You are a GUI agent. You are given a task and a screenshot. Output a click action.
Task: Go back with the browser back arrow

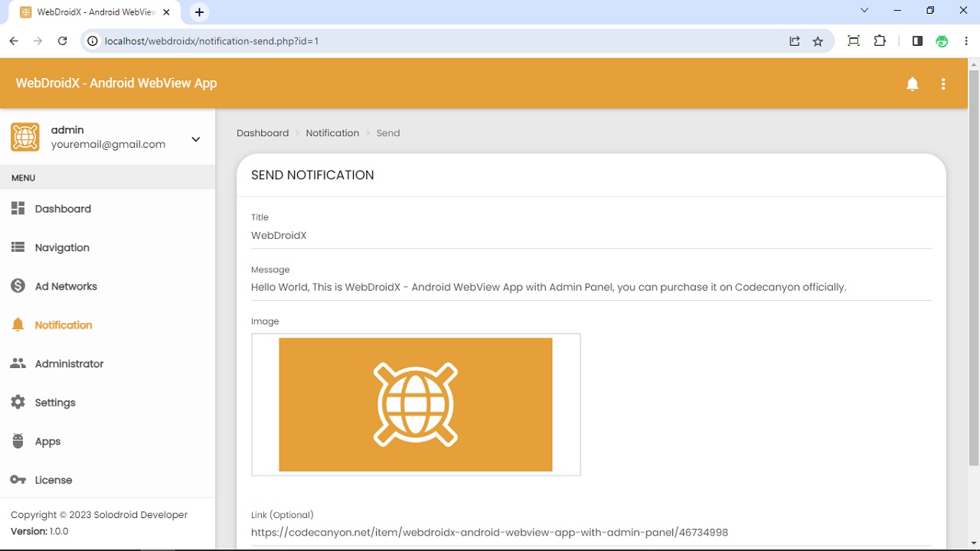click(14, 41)
